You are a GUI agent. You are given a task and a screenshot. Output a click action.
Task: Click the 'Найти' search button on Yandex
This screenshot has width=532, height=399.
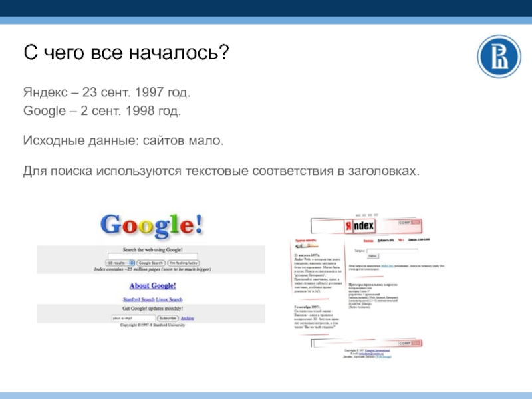point(372,256)
